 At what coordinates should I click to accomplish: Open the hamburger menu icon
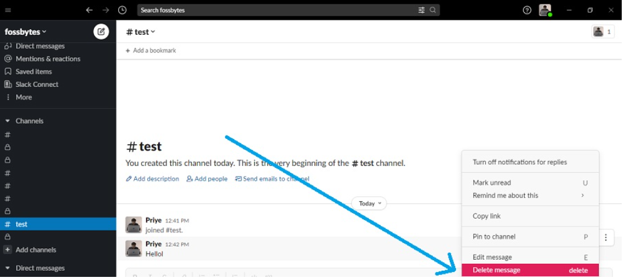tap(8, 10)
